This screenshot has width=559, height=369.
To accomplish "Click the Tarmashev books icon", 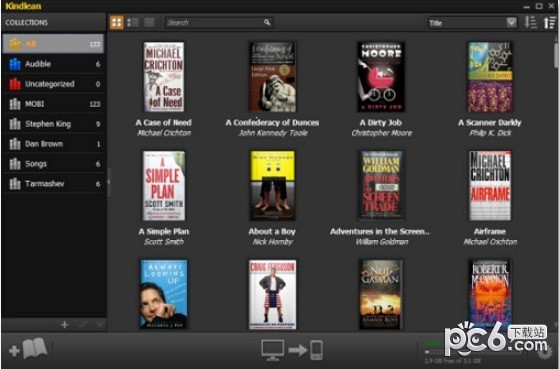I will click(15, 184).
